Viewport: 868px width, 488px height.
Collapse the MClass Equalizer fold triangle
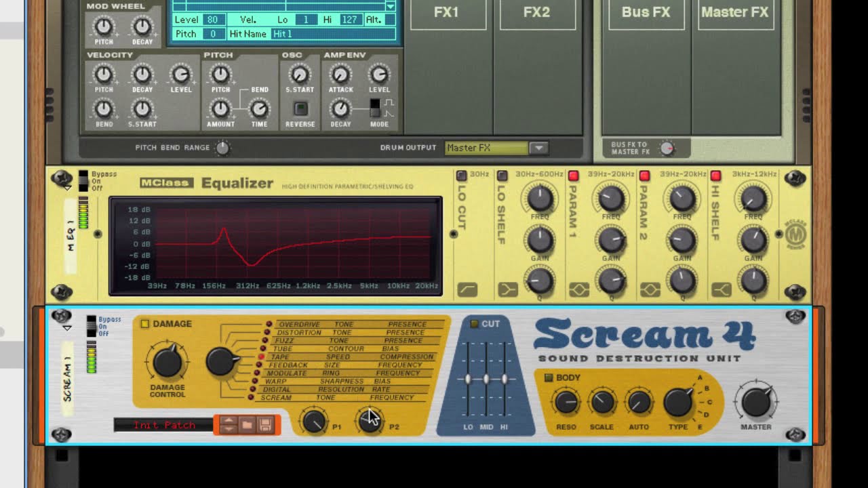coord(67,188)
